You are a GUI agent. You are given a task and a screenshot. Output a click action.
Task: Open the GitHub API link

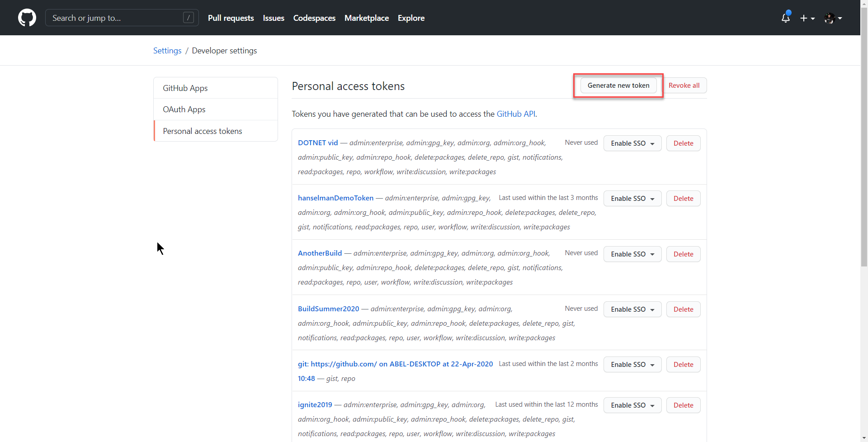516,114
